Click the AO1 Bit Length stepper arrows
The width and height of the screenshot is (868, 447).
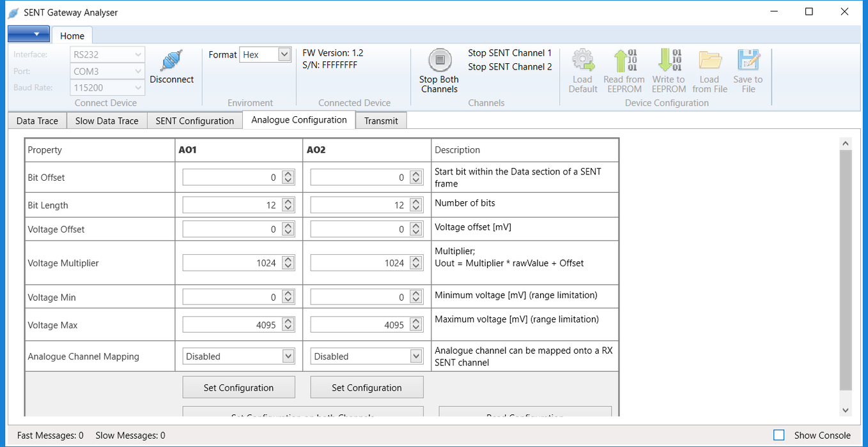click(x=288, y=205)
